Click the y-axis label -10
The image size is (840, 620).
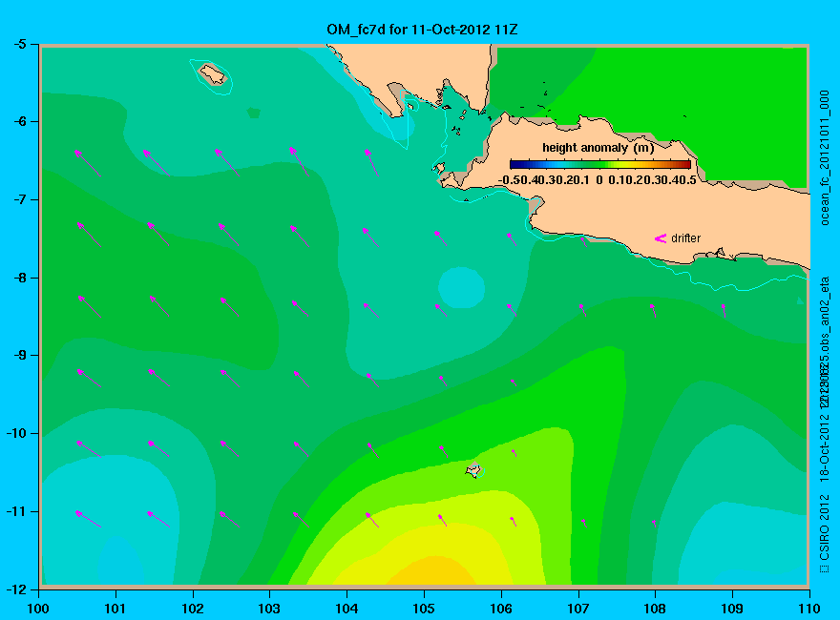15,433
